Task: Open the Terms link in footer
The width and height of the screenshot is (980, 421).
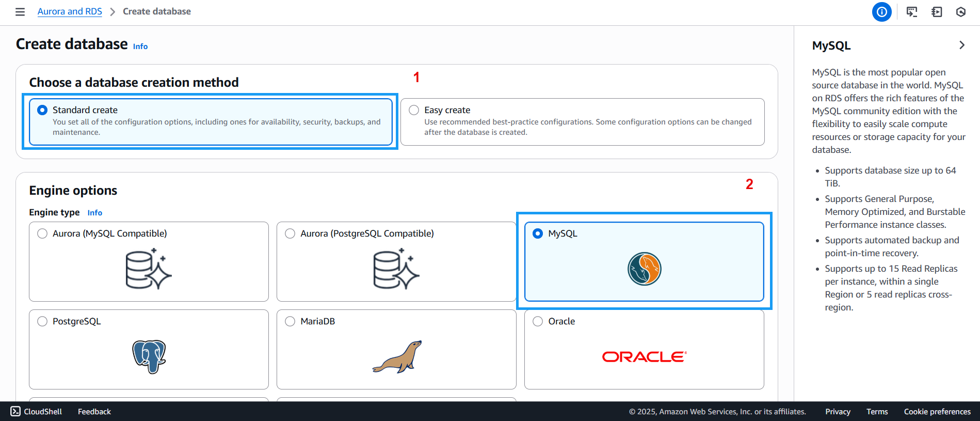Action: pos(877,412)
